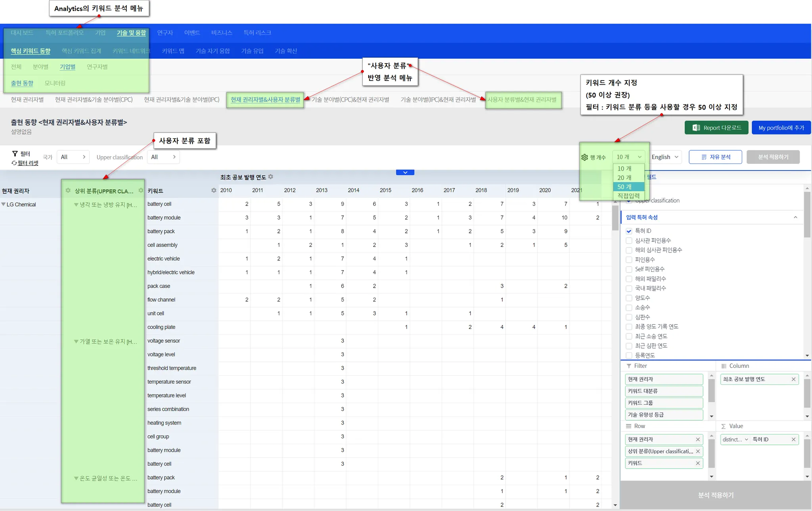The height and width of the screenshot is (511, 812).
Task: Uncheck the 특허 ID checkbox
Action: click(629, 231)
